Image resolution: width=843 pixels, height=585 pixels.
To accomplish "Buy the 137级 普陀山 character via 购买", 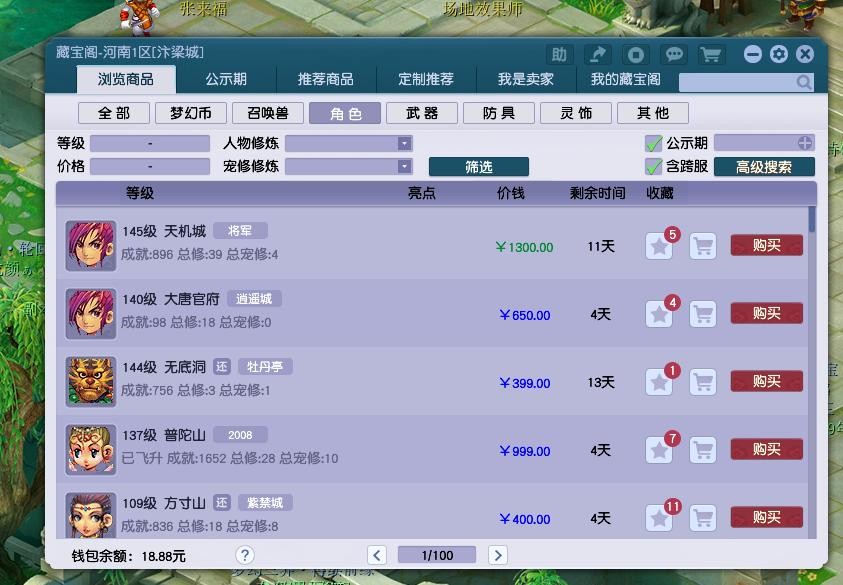I will click(x=766, y=450).
